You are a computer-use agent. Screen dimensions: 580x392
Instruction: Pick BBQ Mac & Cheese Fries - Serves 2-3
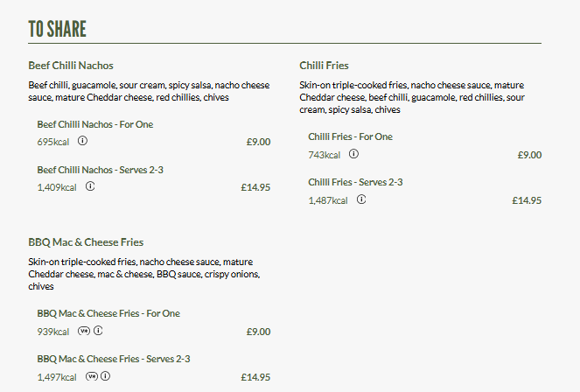click(x=114, y=359)
